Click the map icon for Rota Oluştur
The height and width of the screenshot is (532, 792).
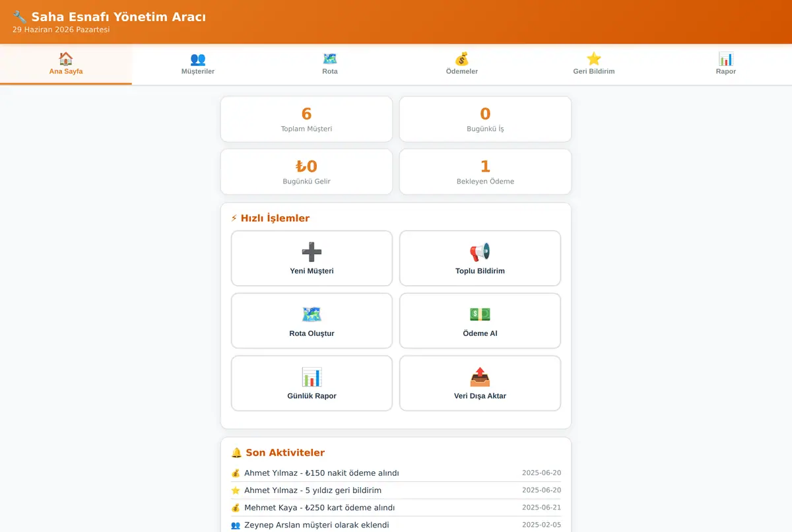click(312, 314)
